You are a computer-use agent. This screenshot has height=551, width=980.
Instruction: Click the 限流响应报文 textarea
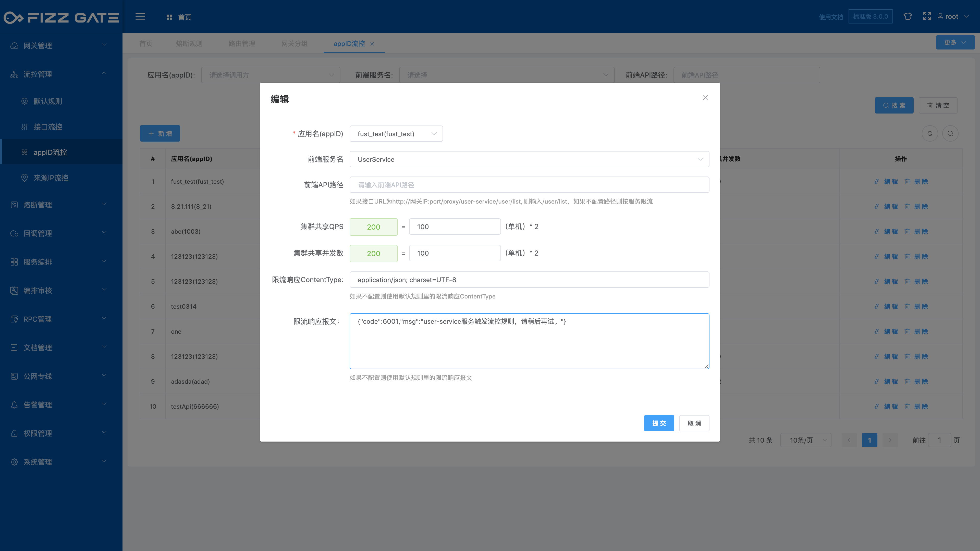529,341
